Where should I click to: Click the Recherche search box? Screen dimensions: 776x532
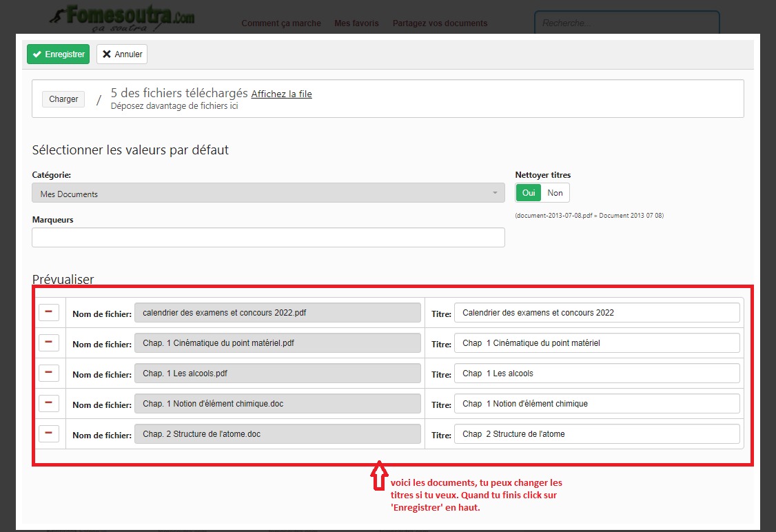click(627, 23)
